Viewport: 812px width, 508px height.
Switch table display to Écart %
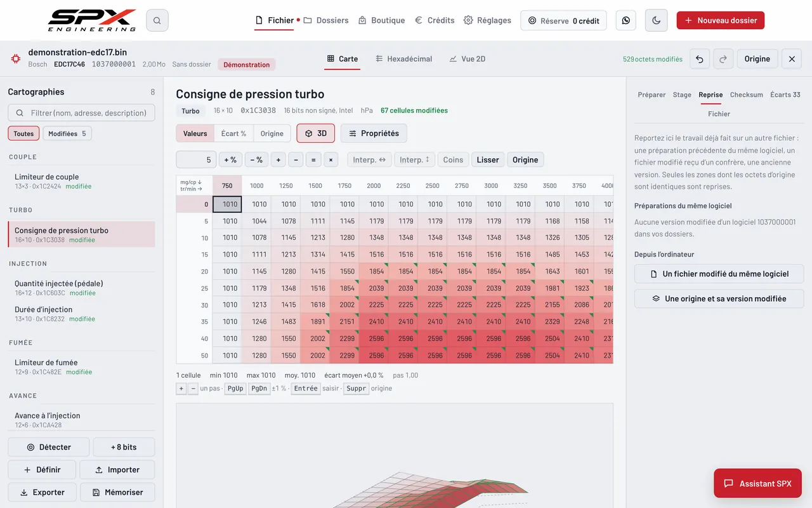[x=233, y=133]
